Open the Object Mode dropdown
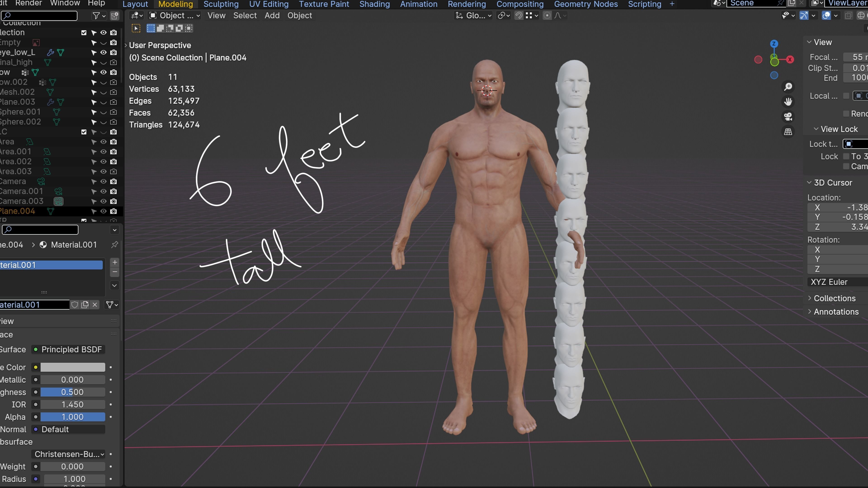This screenshot has height=488, width=868. [x=175, y=16]
